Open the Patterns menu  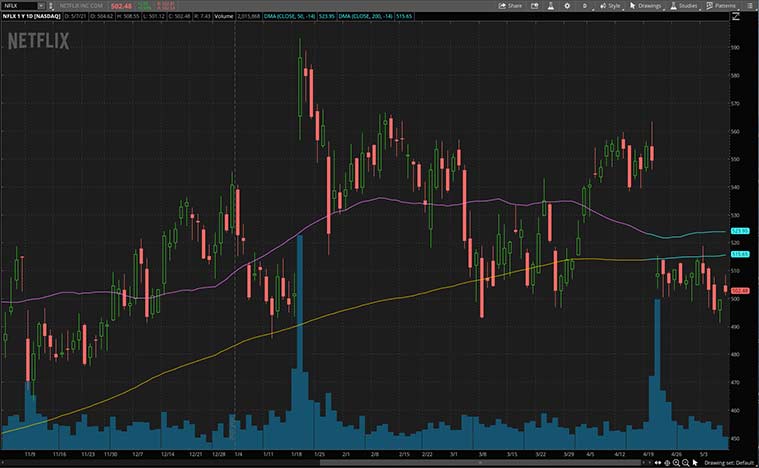coord(721,5)
